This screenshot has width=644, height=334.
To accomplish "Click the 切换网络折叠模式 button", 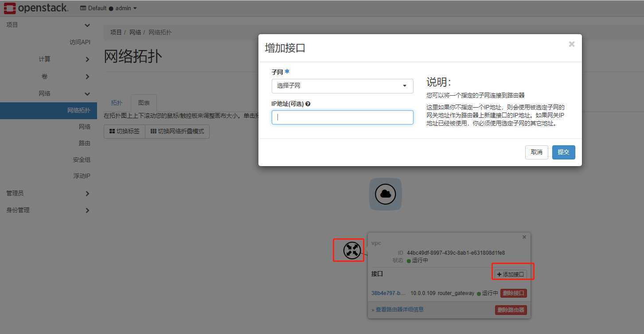I will (177, 132).
